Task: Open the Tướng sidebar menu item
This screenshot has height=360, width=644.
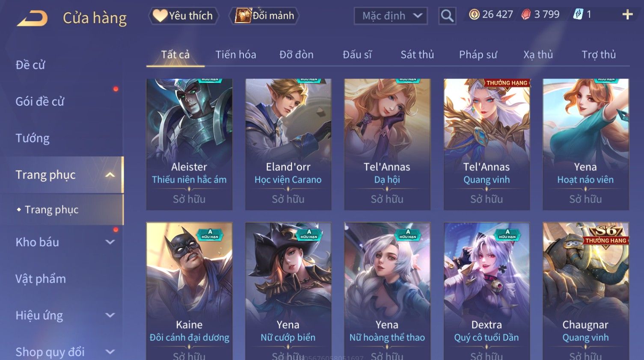Action: coord(33,138)
